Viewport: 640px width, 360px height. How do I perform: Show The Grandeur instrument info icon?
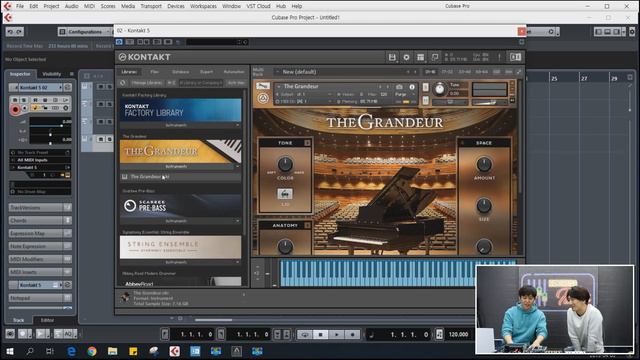coord(412,87)
